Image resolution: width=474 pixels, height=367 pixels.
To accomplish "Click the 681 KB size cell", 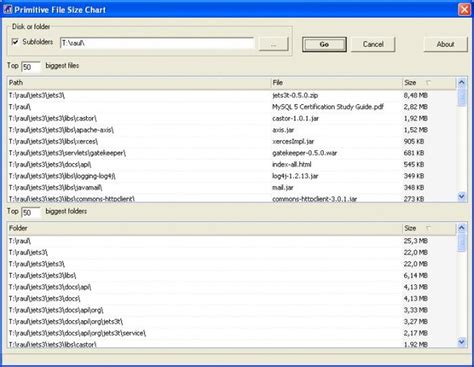I will pyautogui.click(x=414, y=153).
